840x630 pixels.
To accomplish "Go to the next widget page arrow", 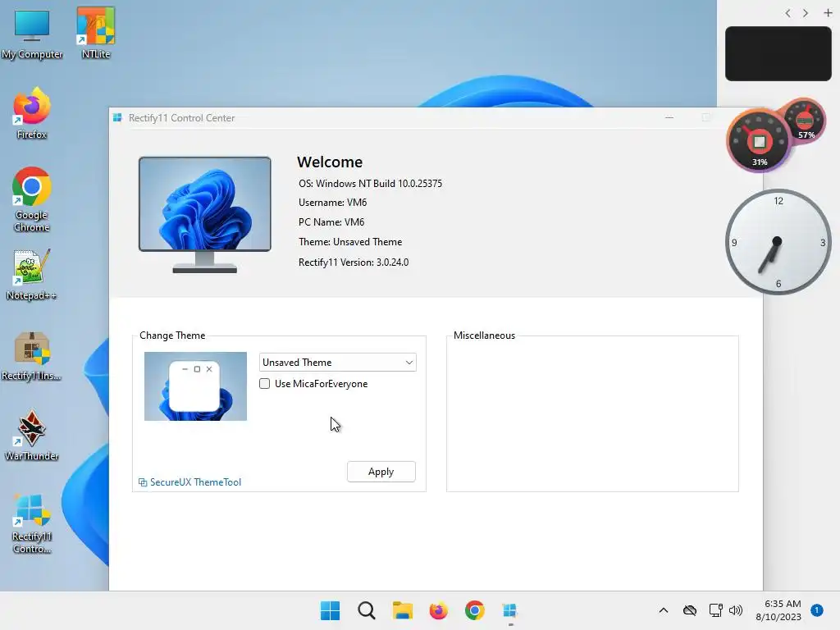I will (x=806, y=13).
